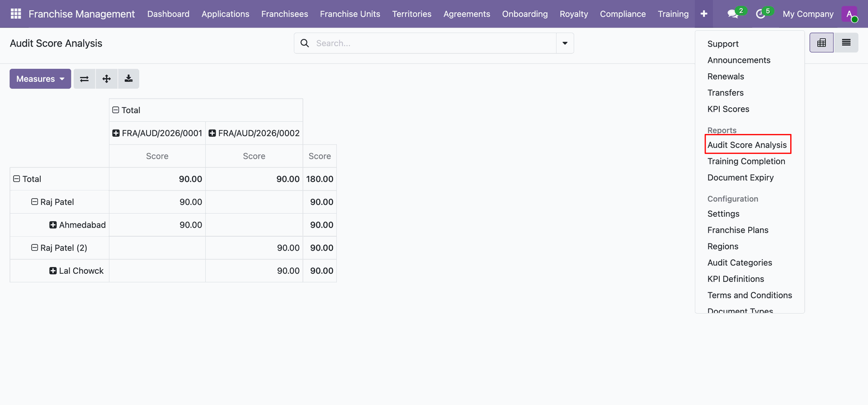
Task: Click the Score header under FRA/AUD/2026/0001
Action: 157,156
